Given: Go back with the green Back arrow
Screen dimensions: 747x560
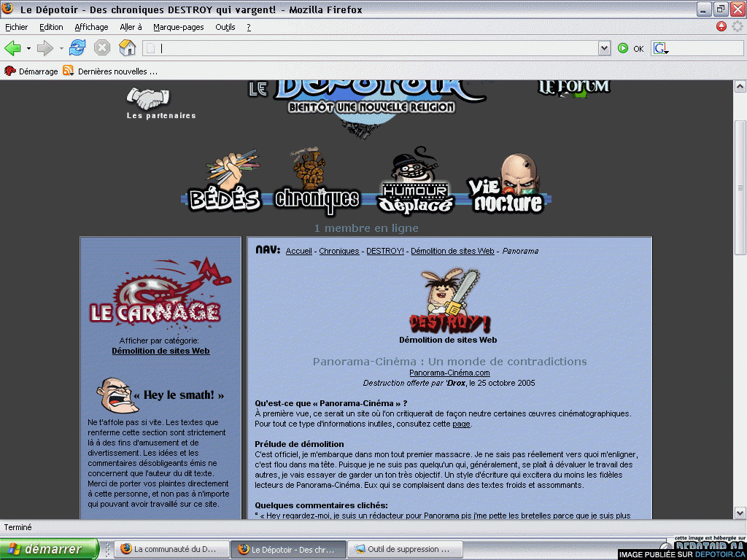Looking at the screenshot, I should (12, 48).
